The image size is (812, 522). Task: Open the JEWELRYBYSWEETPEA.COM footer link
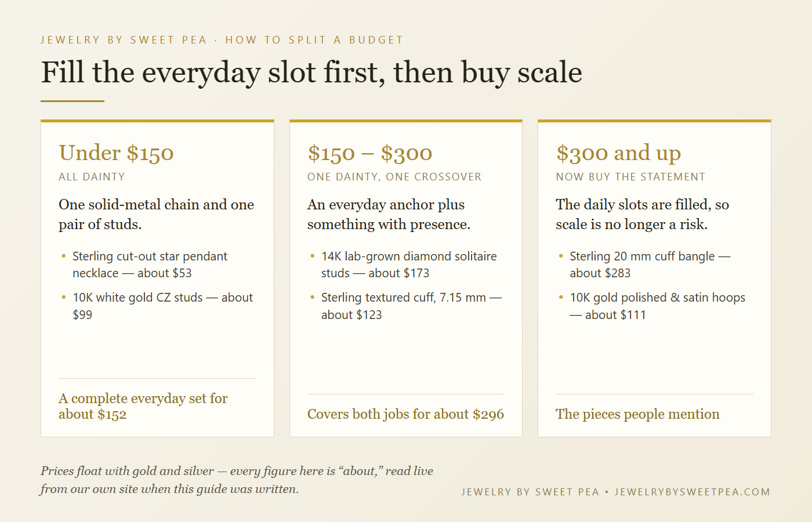click(x=693, y=492)
